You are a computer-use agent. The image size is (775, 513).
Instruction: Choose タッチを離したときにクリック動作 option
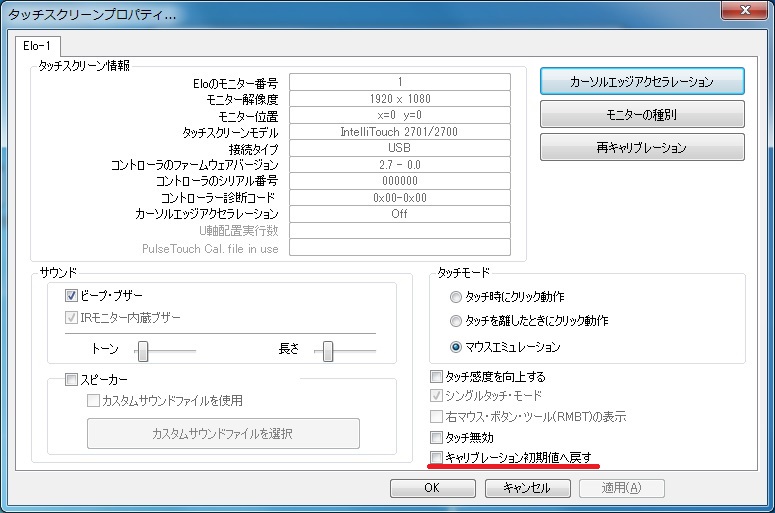(x=456, y=322)
